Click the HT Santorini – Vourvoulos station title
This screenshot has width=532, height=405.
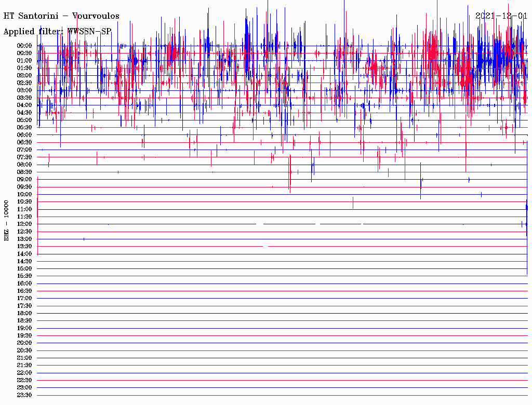click(x=61, y=16)
